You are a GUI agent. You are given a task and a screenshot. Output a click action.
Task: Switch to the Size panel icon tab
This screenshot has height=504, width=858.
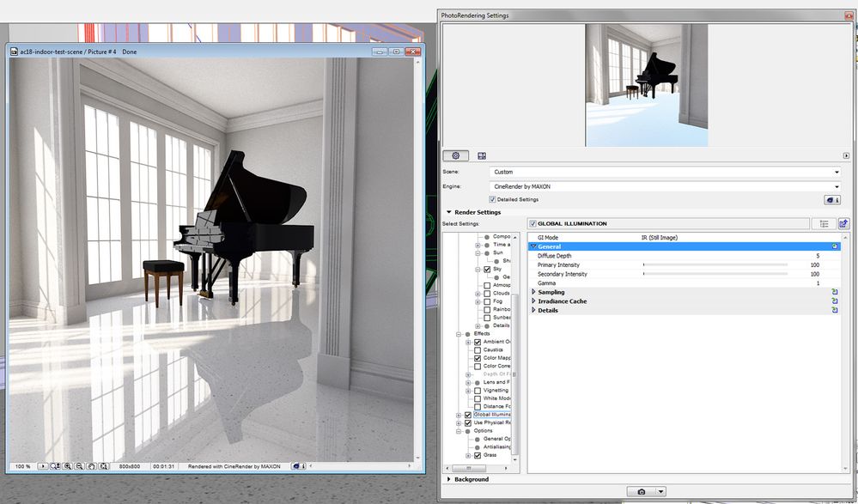coord(482,156)
